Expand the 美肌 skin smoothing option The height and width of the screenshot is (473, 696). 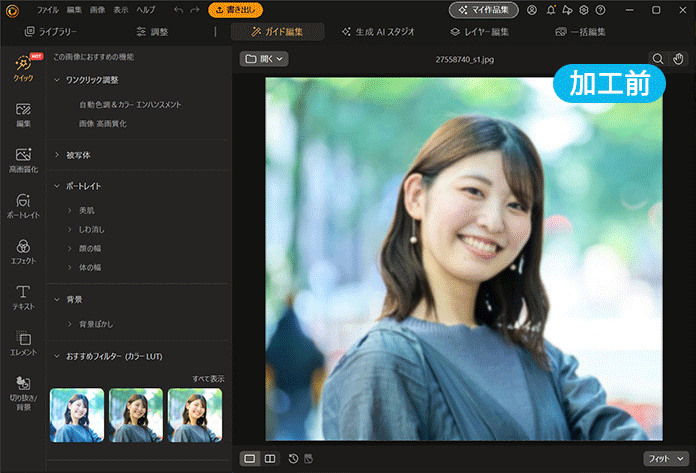pos(70,210)
